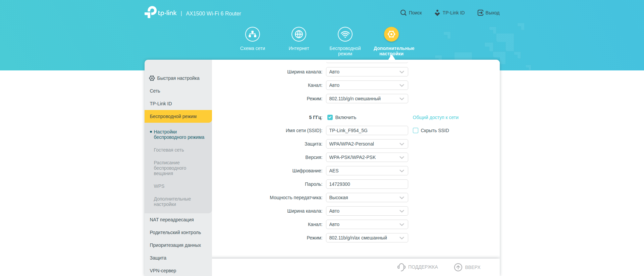The width and height of the screenshot is (644, 276).
Task: Click the Общий доступ к сети link
Action: 435,117
